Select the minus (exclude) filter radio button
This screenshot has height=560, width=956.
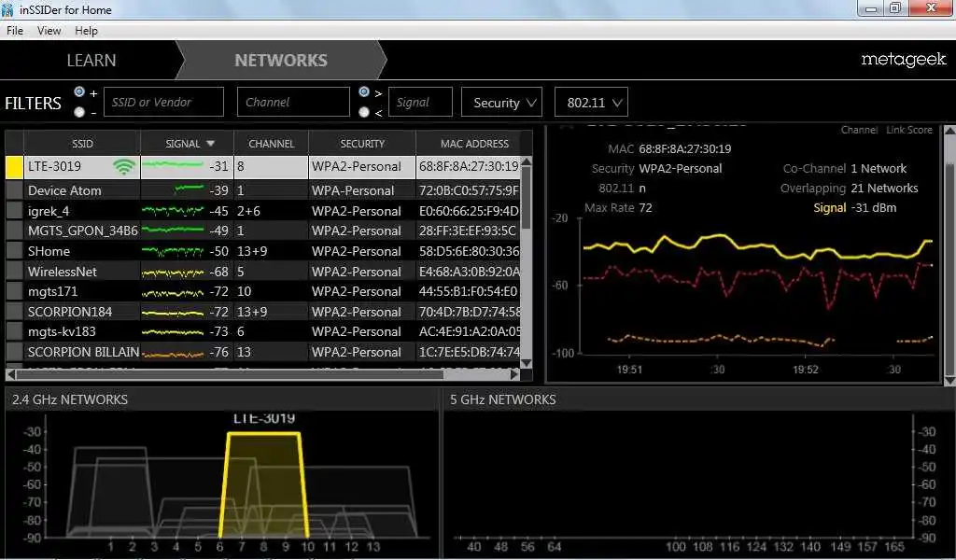coord(79,112)
